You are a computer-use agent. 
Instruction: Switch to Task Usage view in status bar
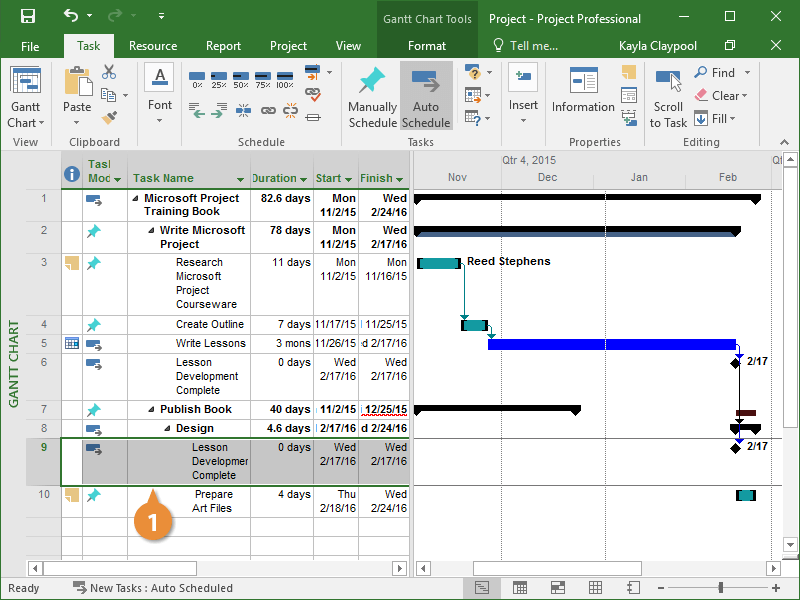(519, 588)
